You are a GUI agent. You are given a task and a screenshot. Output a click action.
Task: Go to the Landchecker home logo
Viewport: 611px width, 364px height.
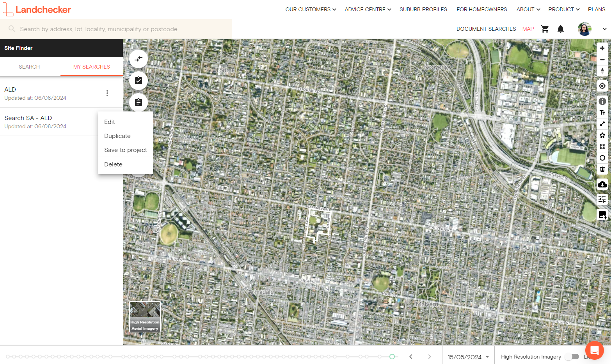pyautogui.click(x=37, y=9)
